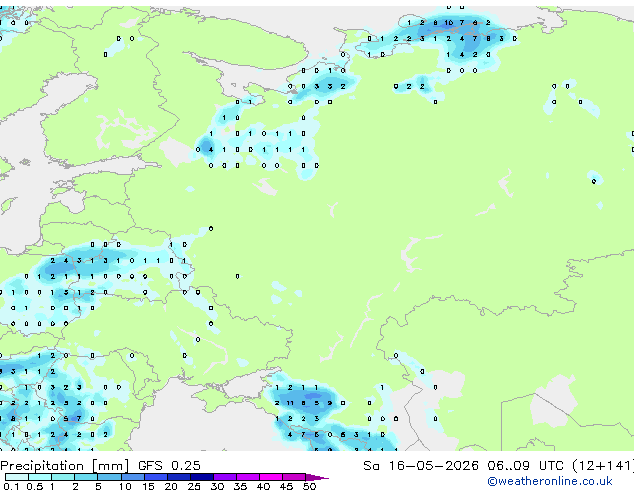Click the 'Precipitation [mm]' title text
The image size is (634, 490).
point(65,466)
